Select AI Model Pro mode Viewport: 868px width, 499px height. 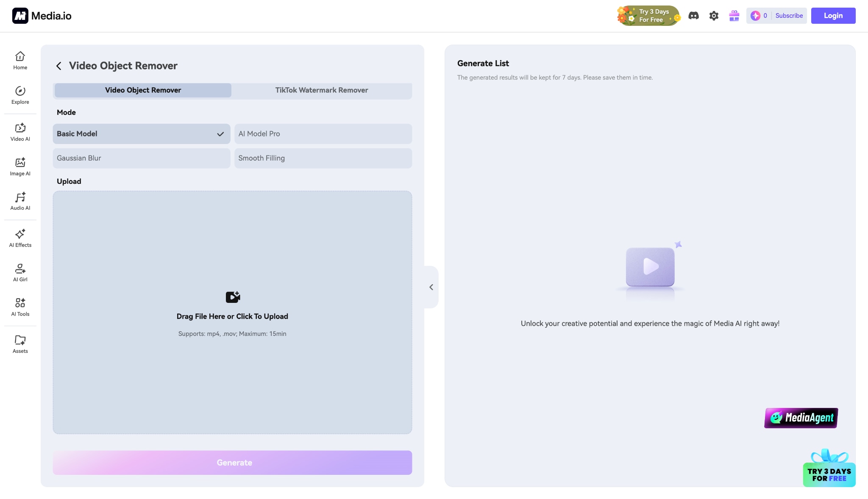pos(323,134)
